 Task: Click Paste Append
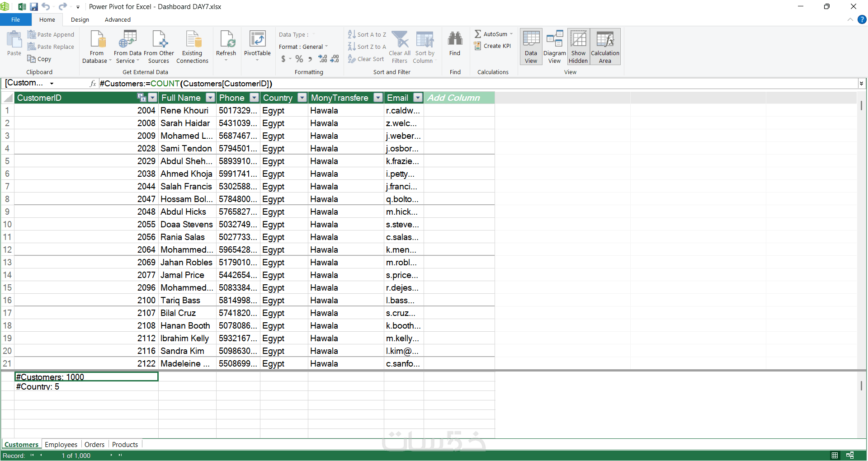coord(51,34)
